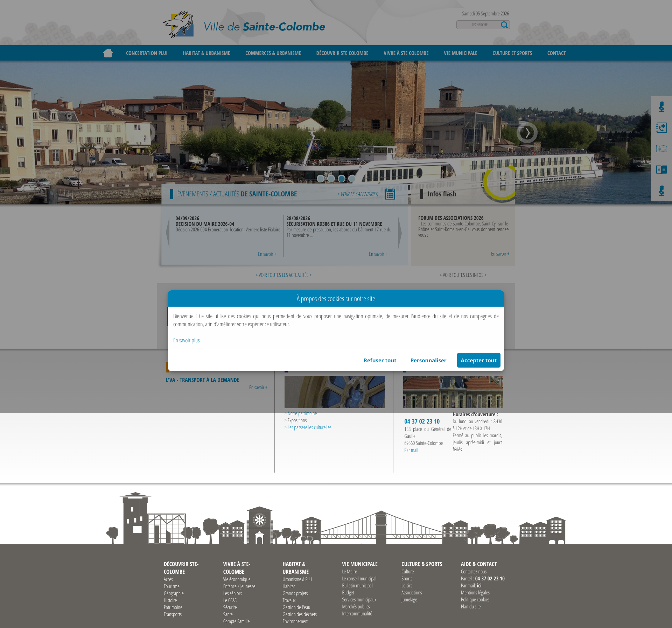Open Politique cookies in the footer
Image resolution: width=672 pixels, height=628 pixels.
[x=475, y=600]
